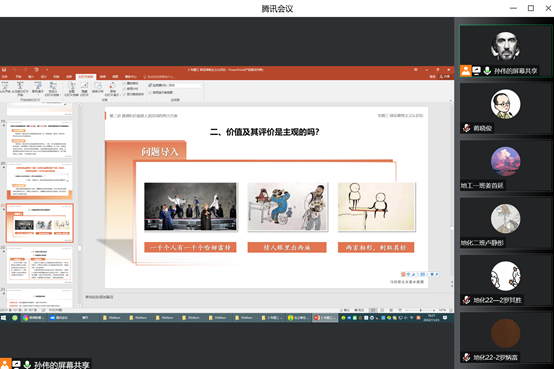Expand the Record Slide Show dropdown arrow
Viewport: 554px width, 369px height.
click(120, 95)
